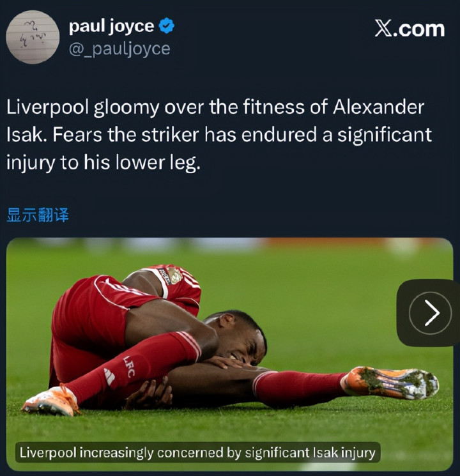
Task: Click "Alexander" in the tweet body
Action: click(378, 107)
